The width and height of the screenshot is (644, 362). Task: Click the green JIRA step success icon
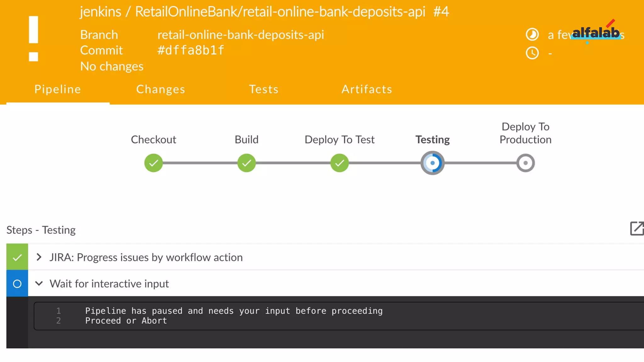pyautogui.click(x=17, y=257)
